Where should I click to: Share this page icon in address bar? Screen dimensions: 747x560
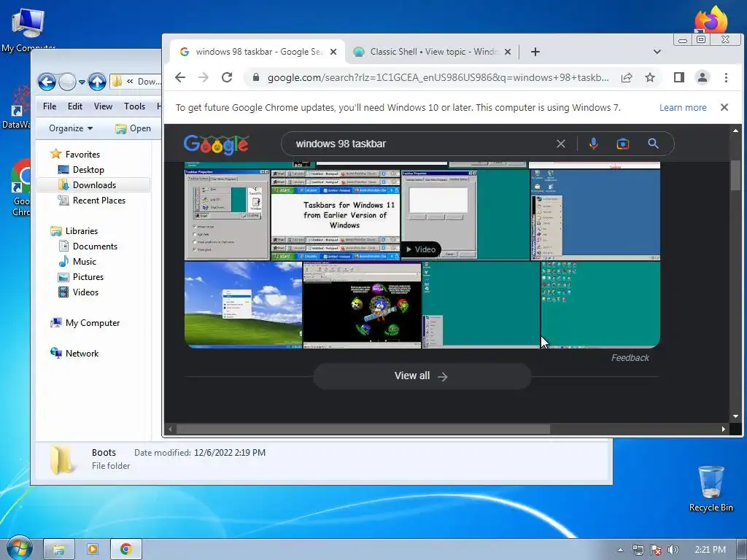pyautogui.click(x=627, y=77)
